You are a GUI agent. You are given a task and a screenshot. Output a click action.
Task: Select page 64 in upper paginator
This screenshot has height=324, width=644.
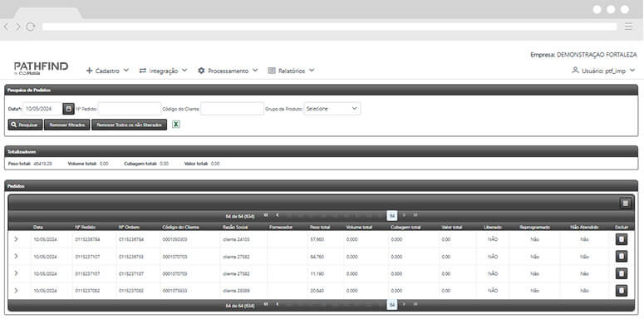[x=392, y=216]
